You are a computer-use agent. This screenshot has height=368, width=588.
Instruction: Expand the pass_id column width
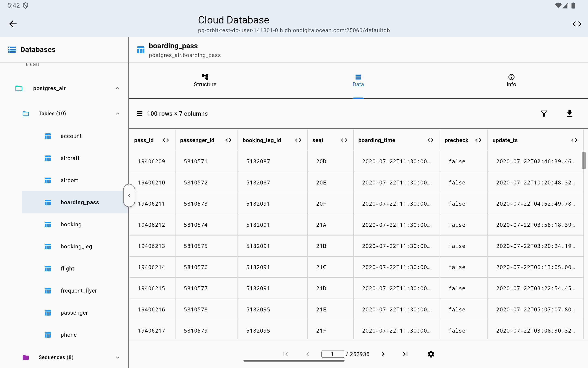click(x=166, y=140)
